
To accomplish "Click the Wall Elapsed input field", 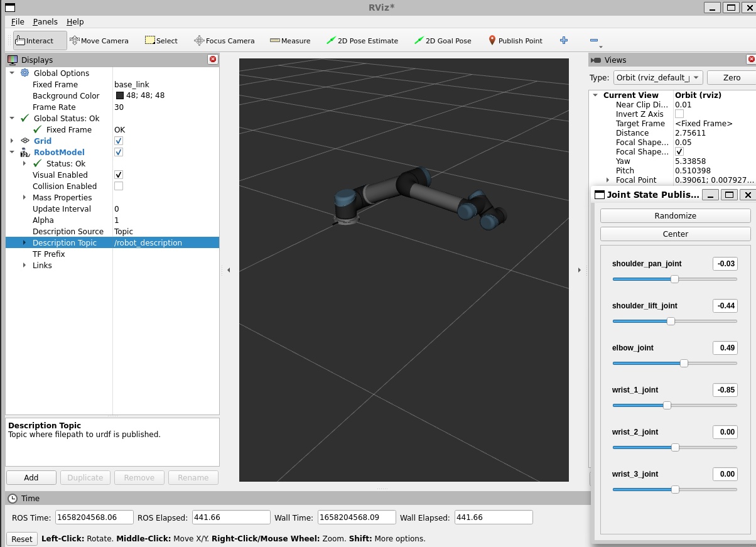I will pyautogui.click(x=494, y=517).
